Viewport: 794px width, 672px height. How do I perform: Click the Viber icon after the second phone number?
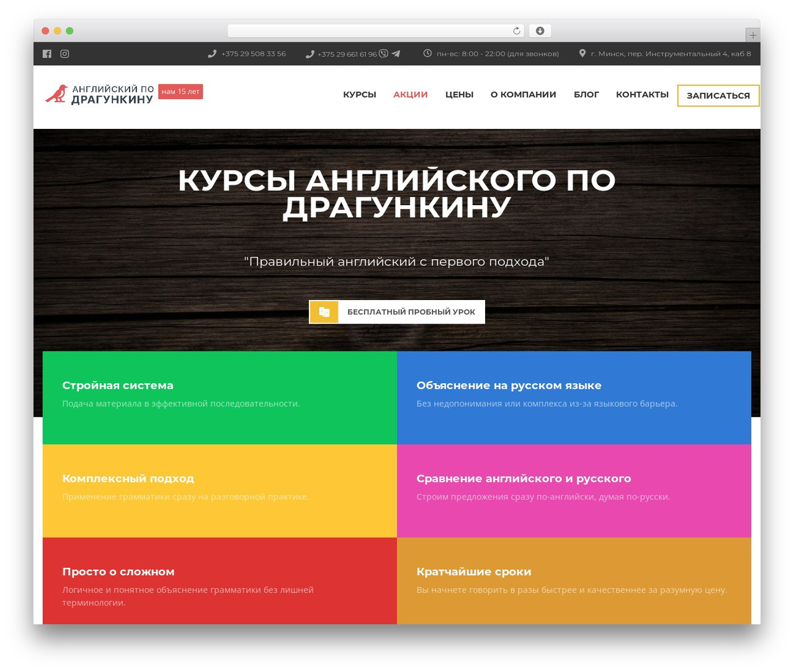pyautogui.click(x=383, y=53)
